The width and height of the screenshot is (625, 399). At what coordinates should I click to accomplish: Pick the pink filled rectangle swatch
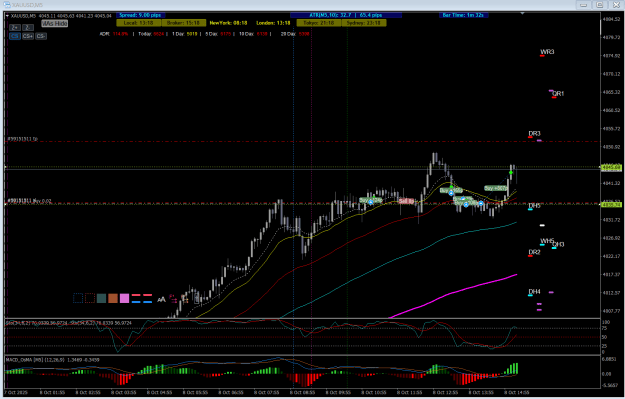[x=124, y=298]
